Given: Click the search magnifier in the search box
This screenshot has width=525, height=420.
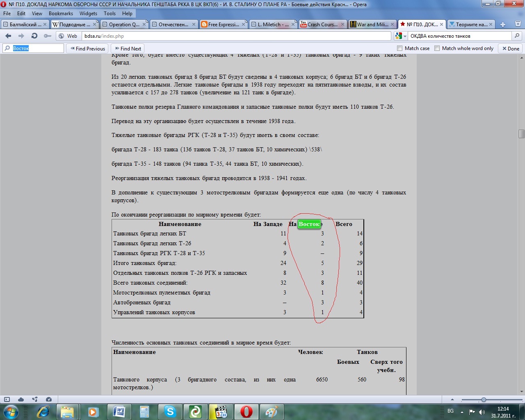Looking at the screenshot, I should pos(517,36).
